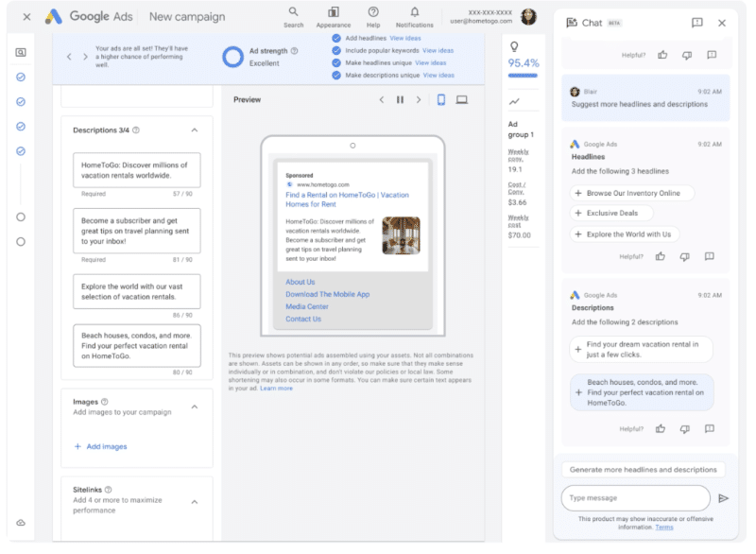The width and height of the screenshot is (756, 554).
Task: Pause the ad preview rotation
Action: 400,100
